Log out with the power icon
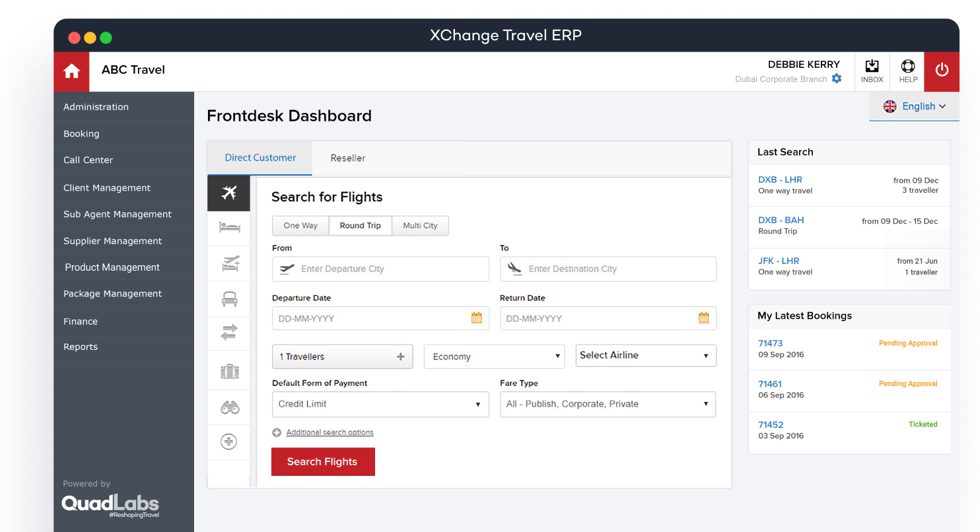 tap(942, 71)
